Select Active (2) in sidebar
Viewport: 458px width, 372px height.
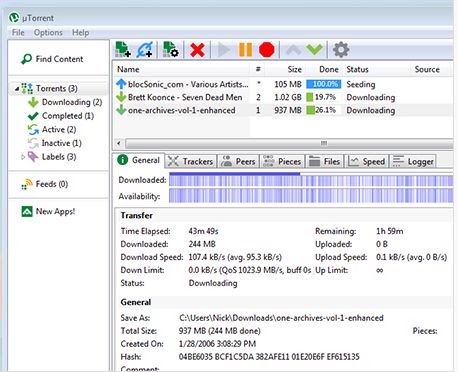pos(59,129)
